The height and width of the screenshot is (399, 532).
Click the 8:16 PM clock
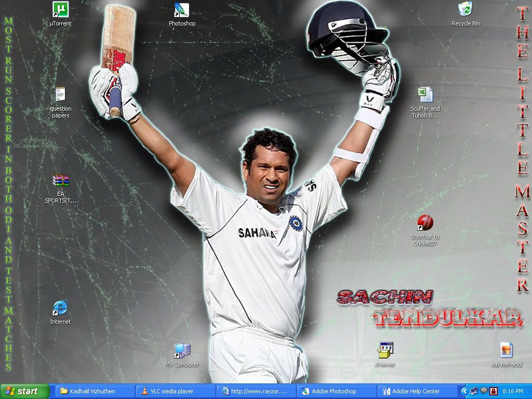pos(513,391)
